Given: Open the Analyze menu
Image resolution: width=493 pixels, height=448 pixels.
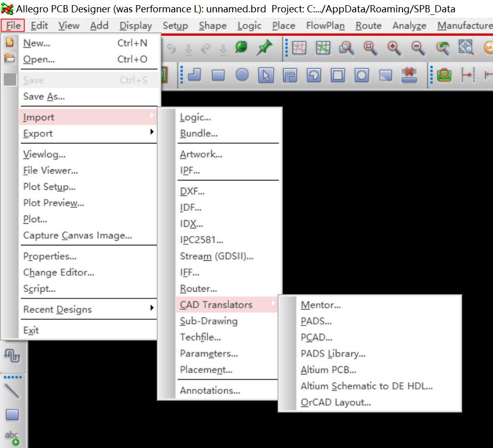Looking at the screenshot, I should tap(409, 25).
